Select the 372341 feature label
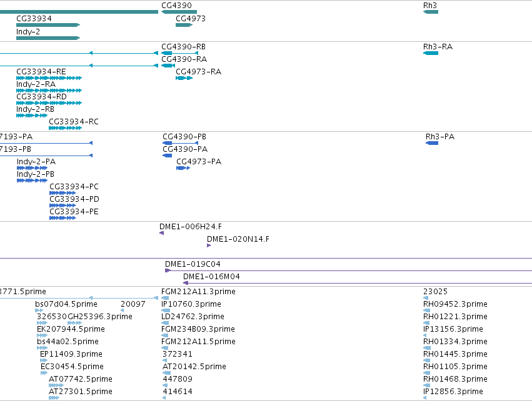532x401 pixels. click(x=178, y=354)
